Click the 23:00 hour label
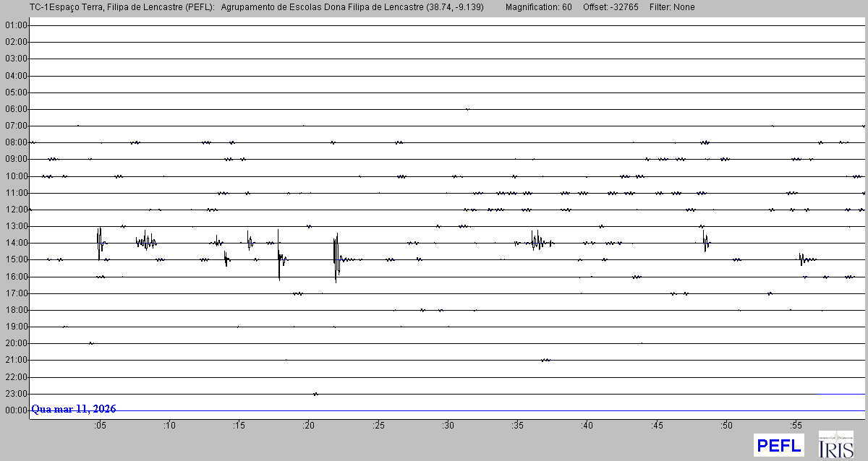The image size is (868, 461). tap(16, 394)
